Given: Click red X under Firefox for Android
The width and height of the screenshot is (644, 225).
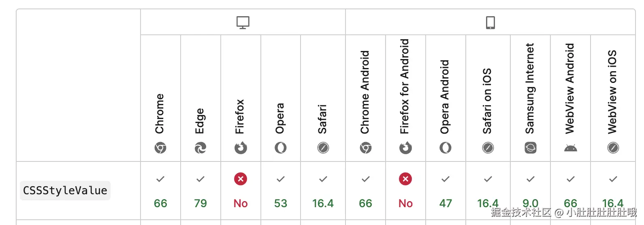Looking at the screenshot, I should [405, 179].
